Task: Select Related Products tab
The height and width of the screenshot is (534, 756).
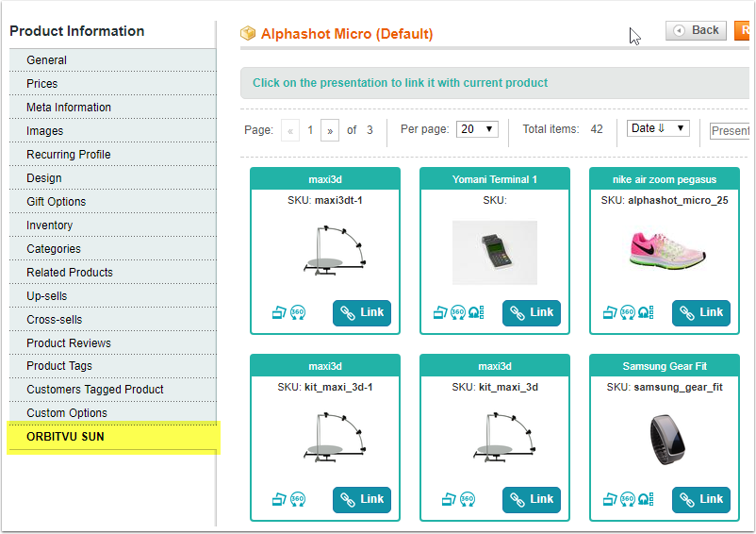Action: (x=113, y=273)
